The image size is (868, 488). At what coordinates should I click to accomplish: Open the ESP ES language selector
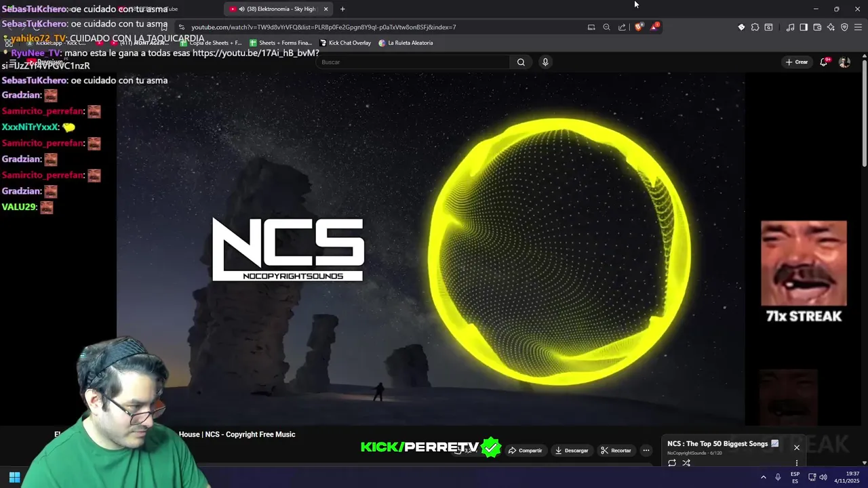pos(795,477)
